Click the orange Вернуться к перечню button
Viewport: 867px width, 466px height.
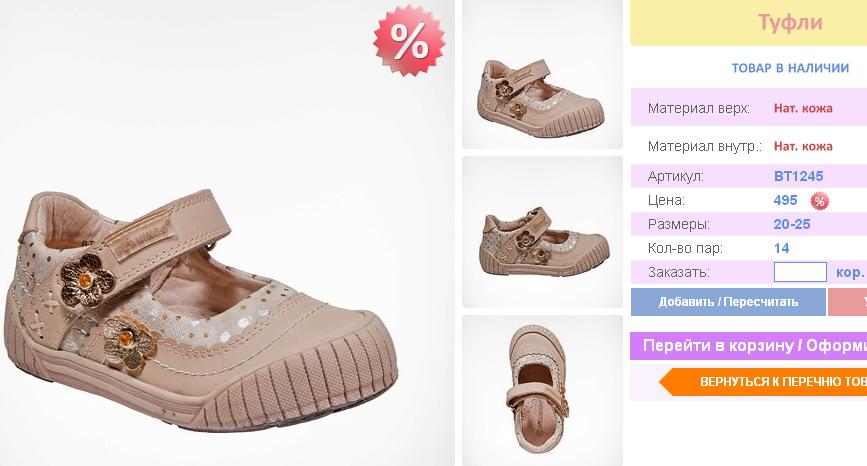(x=763, y=381)
